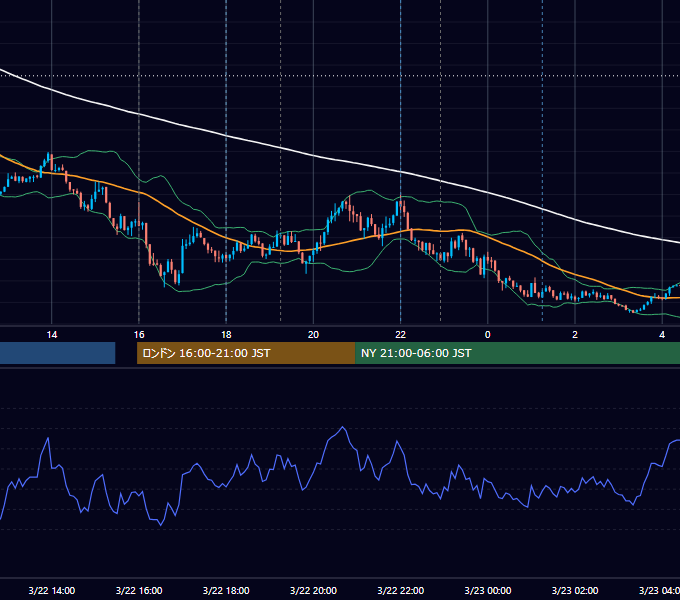Screen dimensions: 680x600
Task: Click hour label 14 on price chart axis
Action: tap(52, 335)
